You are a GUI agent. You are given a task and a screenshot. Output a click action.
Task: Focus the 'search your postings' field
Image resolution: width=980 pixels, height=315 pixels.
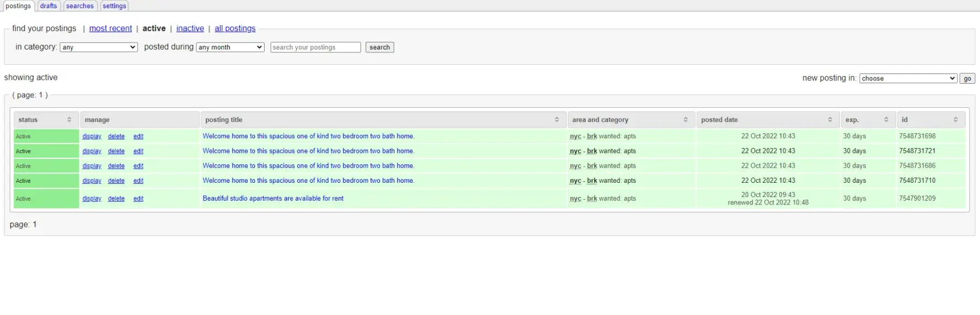[316, 47]
